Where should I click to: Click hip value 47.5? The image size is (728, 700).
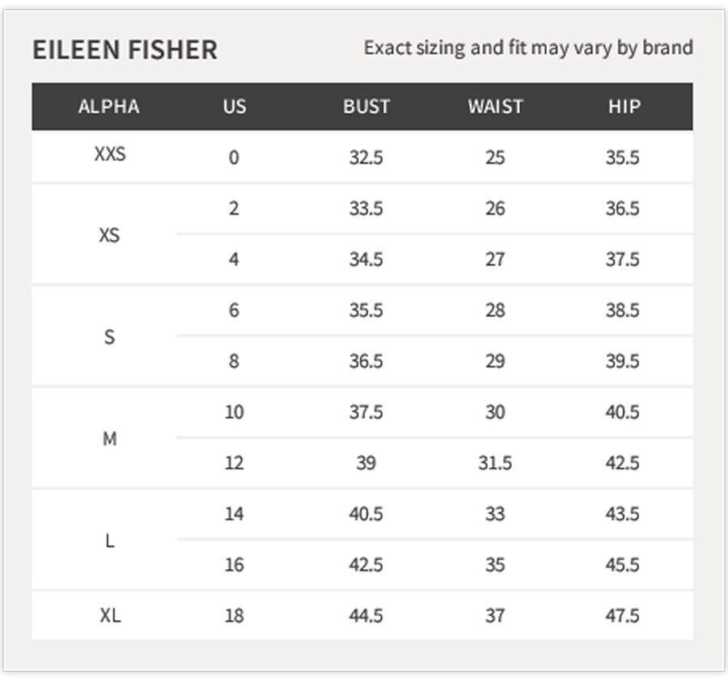click(622, 616)
